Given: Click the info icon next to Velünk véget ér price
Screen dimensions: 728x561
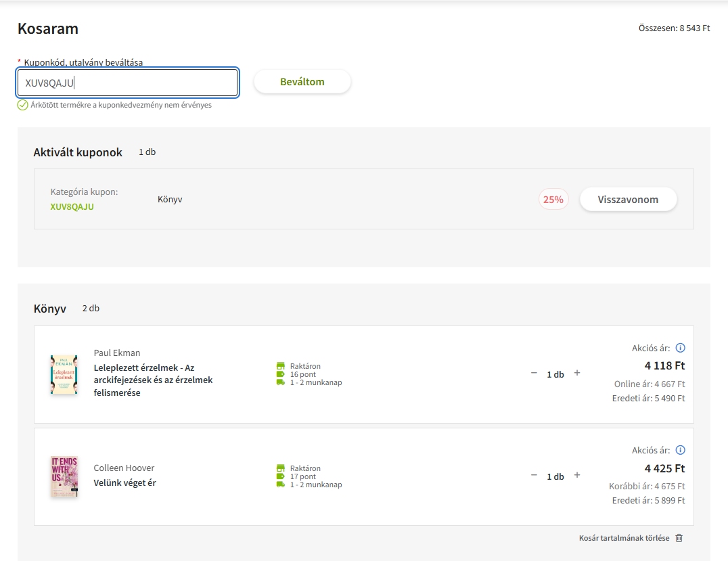Looking at the screenshot, I should (681, 450).
